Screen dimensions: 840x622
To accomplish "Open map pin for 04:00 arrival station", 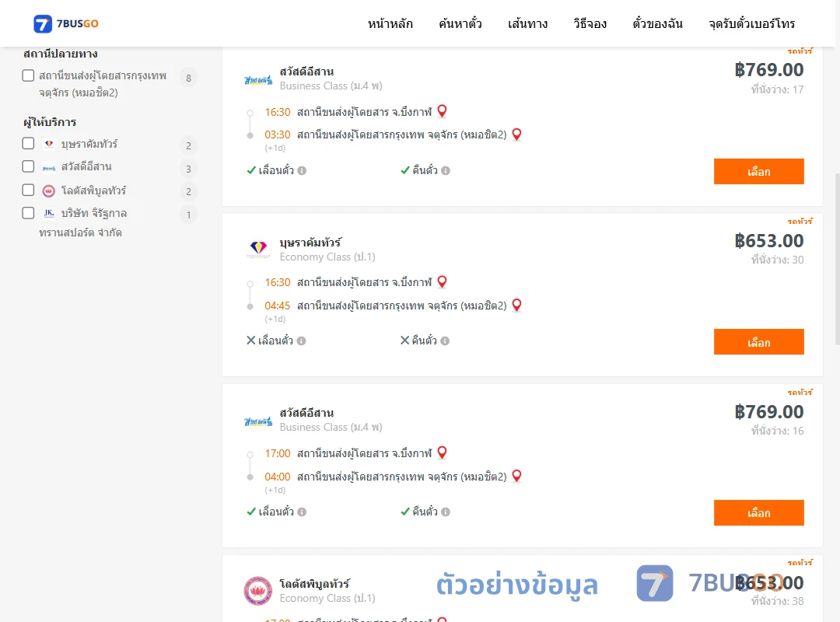I will tap(517, 476).
